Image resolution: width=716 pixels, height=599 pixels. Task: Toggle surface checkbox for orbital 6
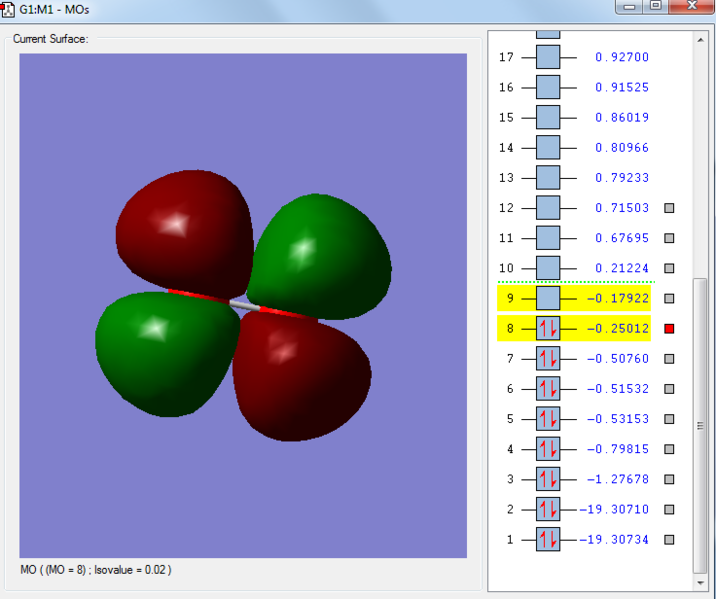[669, 389]
